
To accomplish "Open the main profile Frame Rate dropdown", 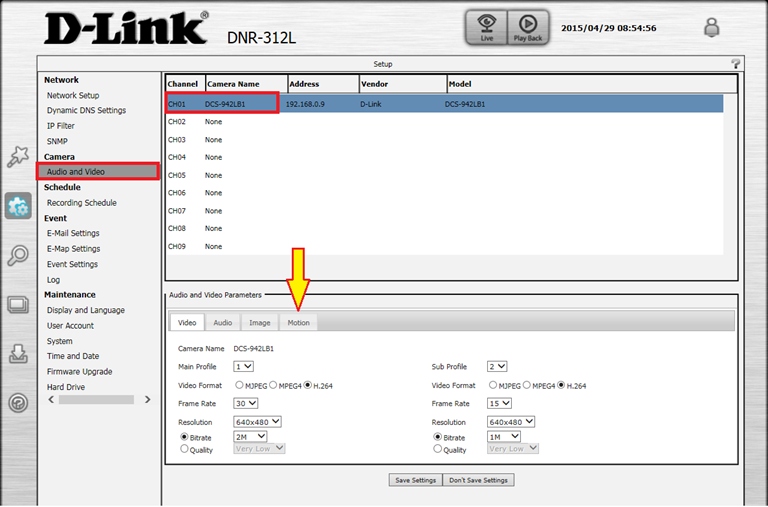I will click(245, 403).
